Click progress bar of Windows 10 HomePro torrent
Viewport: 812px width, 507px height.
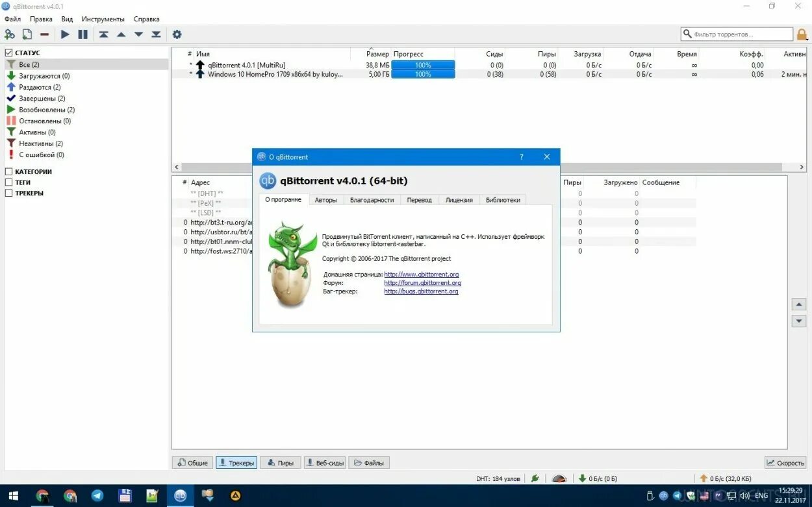423,74
